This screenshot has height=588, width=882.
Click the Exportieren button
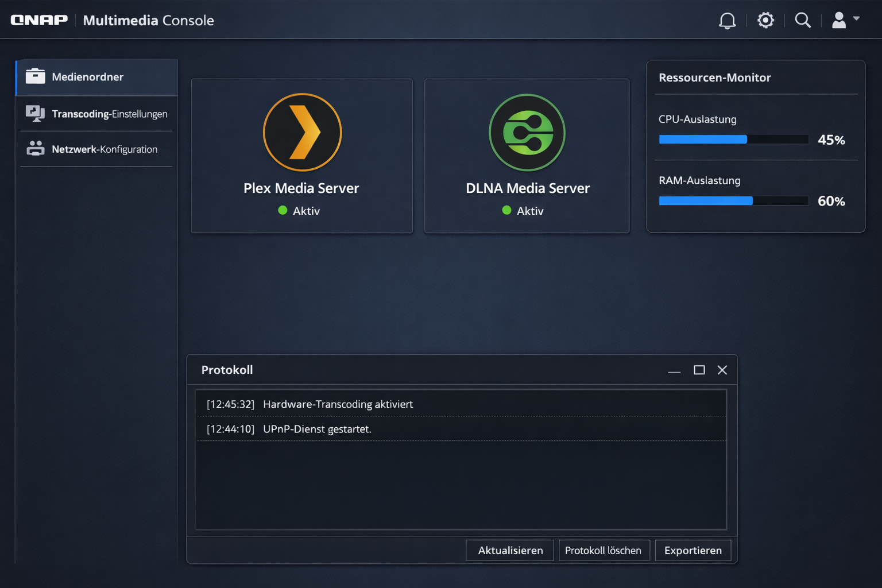693,550
